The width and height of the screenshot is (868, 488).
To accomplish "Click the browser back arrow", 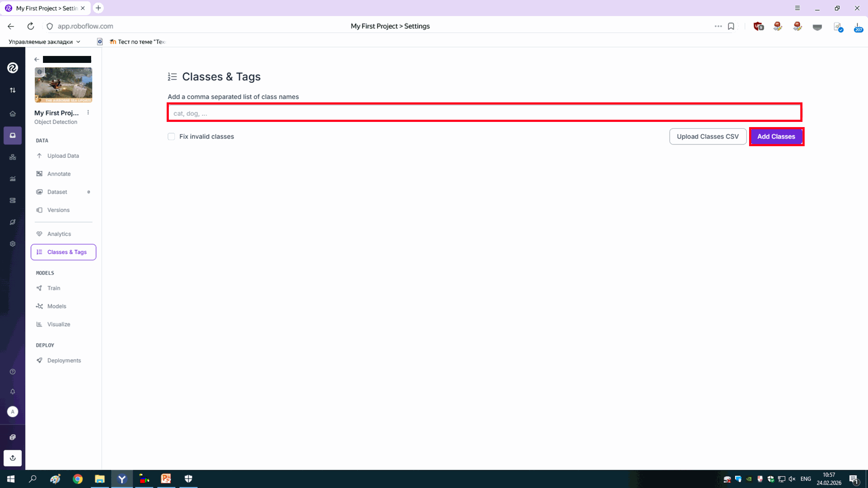I will tap(11, 26).
